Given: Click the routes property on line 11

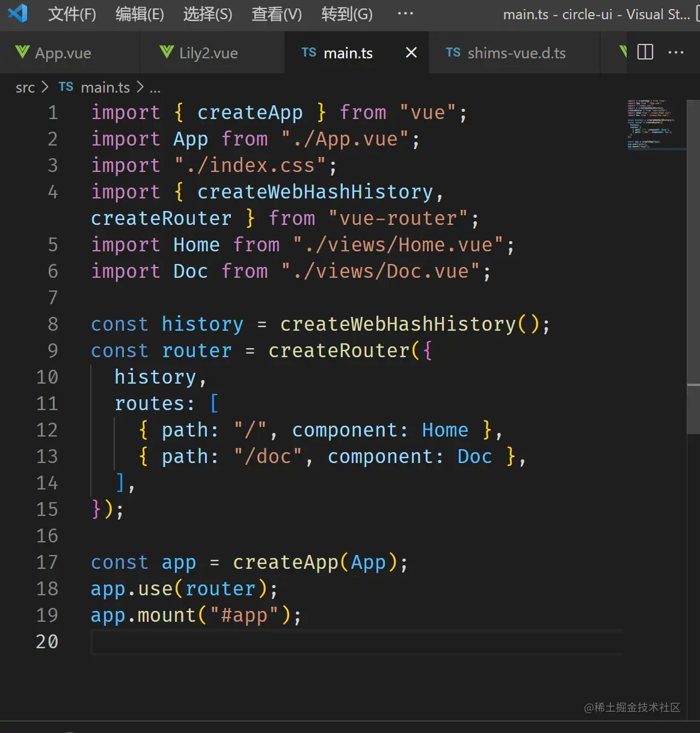Looking at the screenshot, I should click(x=149, y=403).
